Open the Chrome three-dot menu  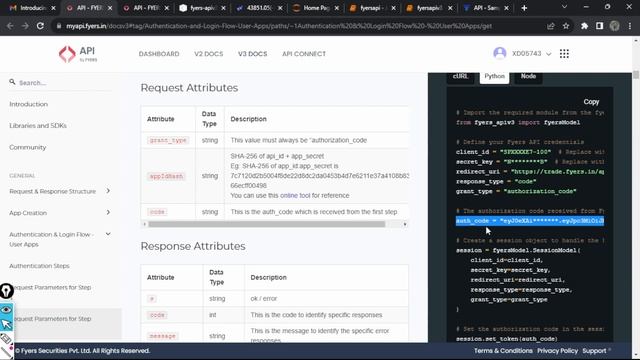(630, 26)
